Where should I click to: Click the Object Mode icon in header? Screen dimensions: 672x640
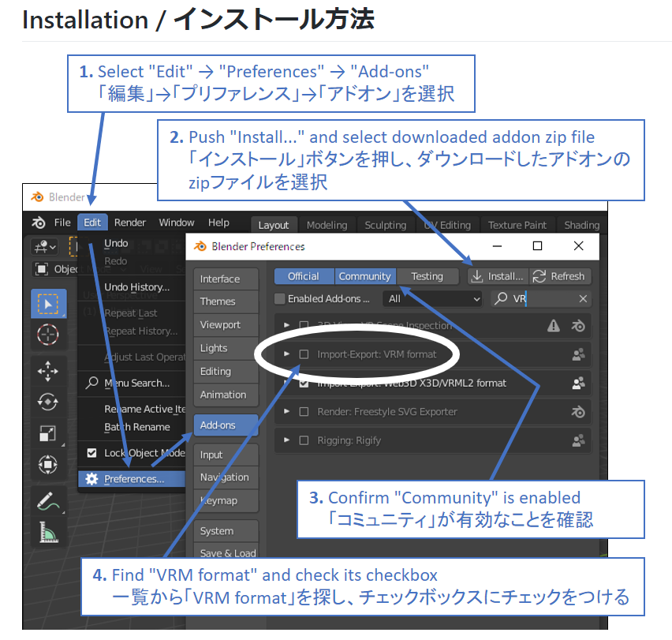coord(41,269)
